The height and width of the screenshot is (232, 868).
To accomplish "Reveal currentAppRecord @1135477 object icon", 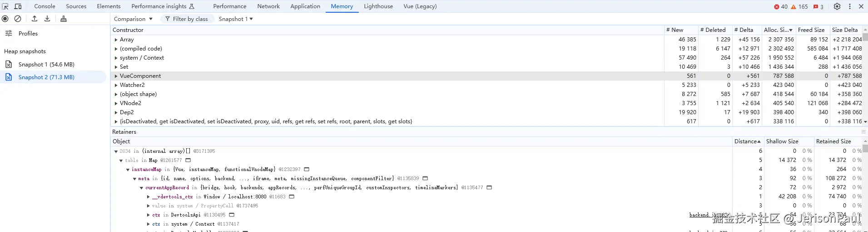I will (x=489, y=187).
